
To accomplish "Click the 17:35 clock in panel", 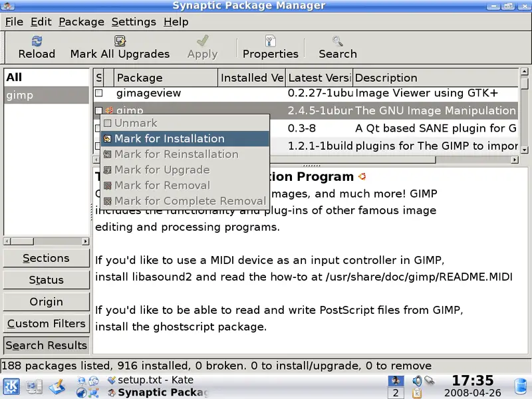I will pyautogui.click(x=473, y=380).
